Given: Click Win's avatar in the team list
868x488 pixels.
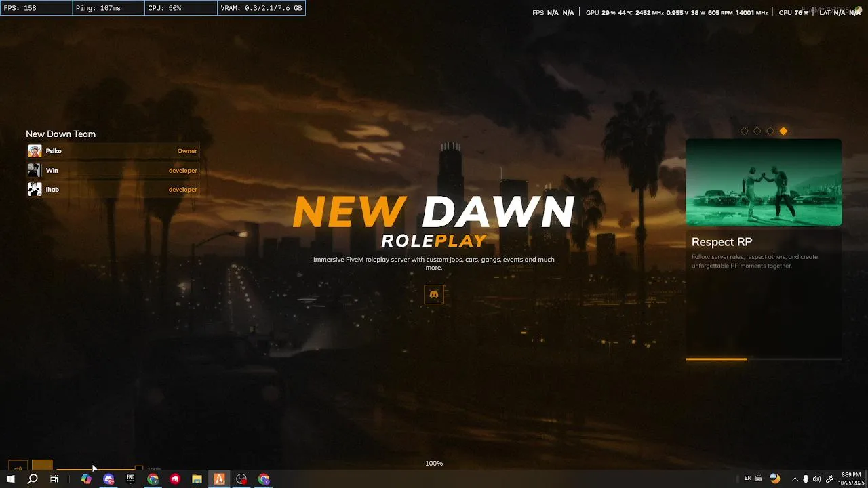Looking at the screenshot, I should [x=35, y=170].
